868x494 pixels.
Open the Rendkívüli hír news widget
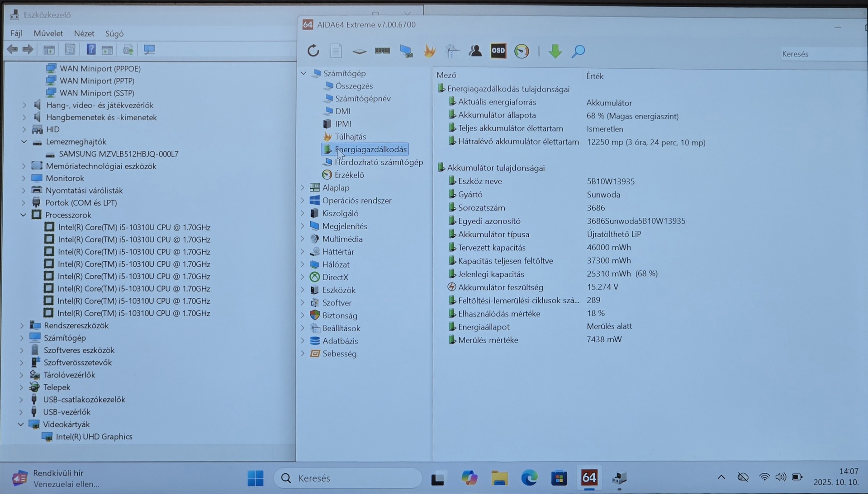point(55,478)
